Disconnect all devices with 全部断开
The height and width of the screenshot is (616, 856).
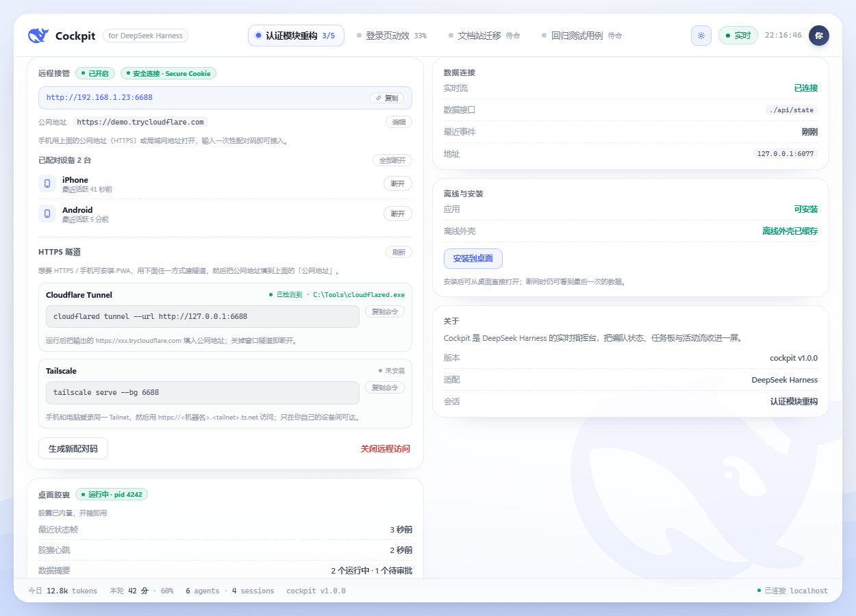(392, 160)
